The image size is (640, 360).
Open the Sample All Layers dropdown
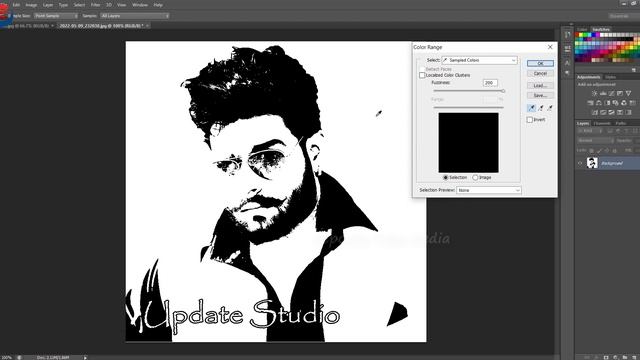tap(134, 16)
